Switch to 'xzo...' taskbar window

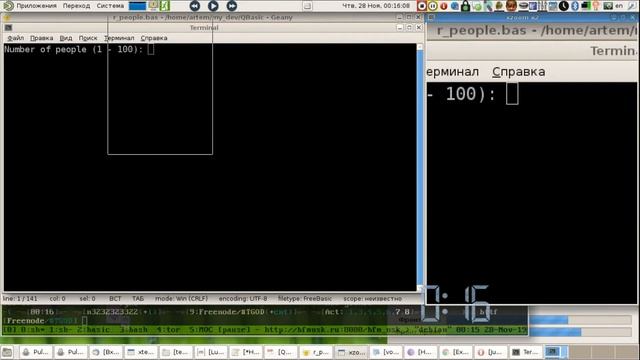click(351, 352)
